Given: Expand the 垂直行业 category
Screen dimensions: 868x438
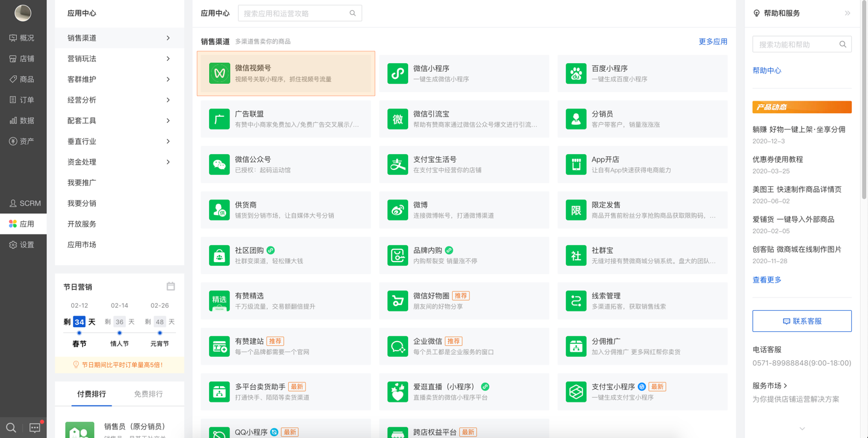Looking at the screenshot, I should [x=119, y=141].
